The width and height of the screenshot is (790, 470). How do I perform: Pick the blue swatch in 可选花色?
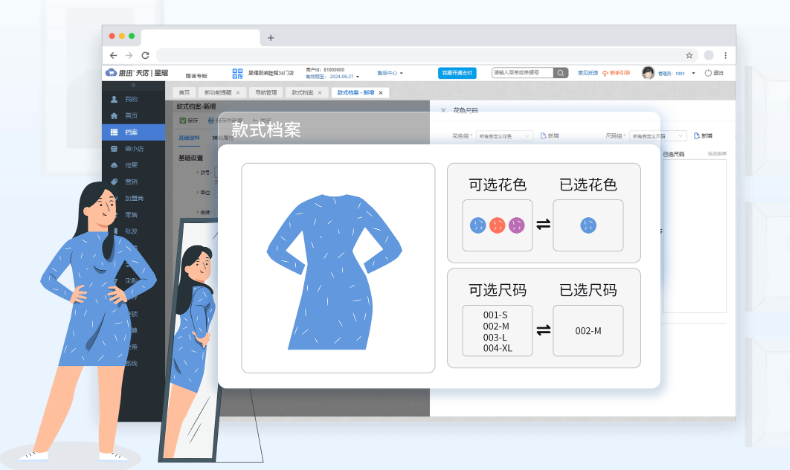[478, 225]
